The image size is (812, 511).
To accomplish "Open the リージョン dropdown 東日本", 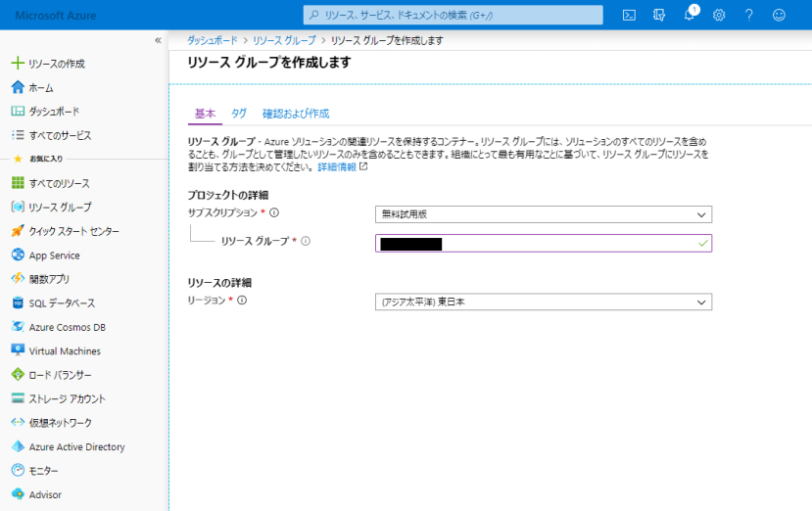I will (544, 302).
